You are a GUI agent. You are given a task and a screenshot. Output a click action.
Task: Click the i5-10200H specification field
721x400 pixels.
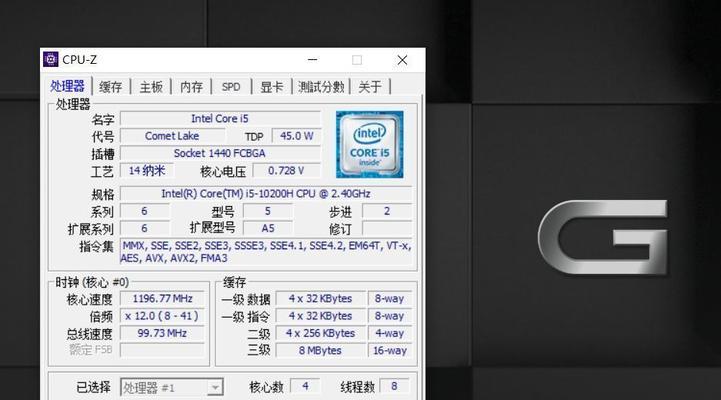point(266,194)
